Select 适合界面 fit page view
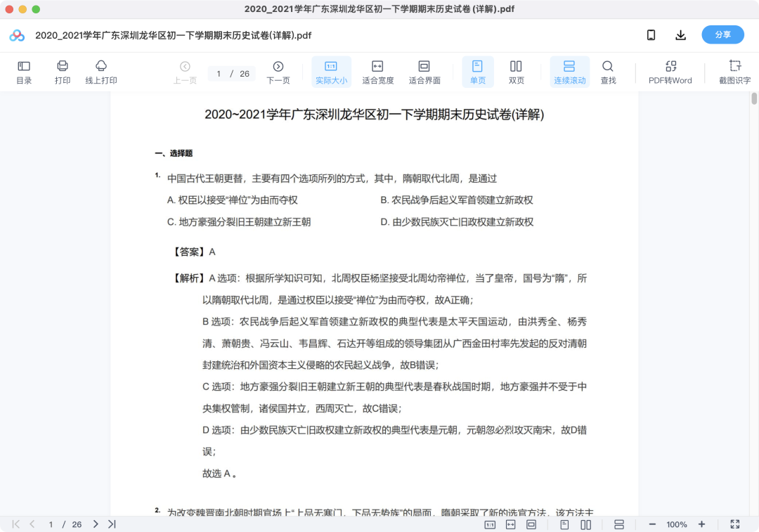The height and width of the screenshot is (532, 759). (x=424, y=72)
